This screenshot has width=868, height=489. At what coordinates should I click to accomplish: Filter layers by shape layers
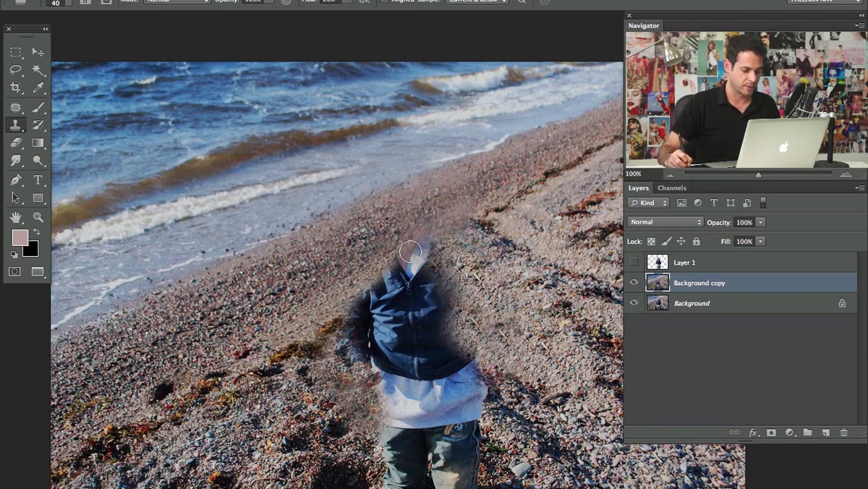[x=731, y=203]
